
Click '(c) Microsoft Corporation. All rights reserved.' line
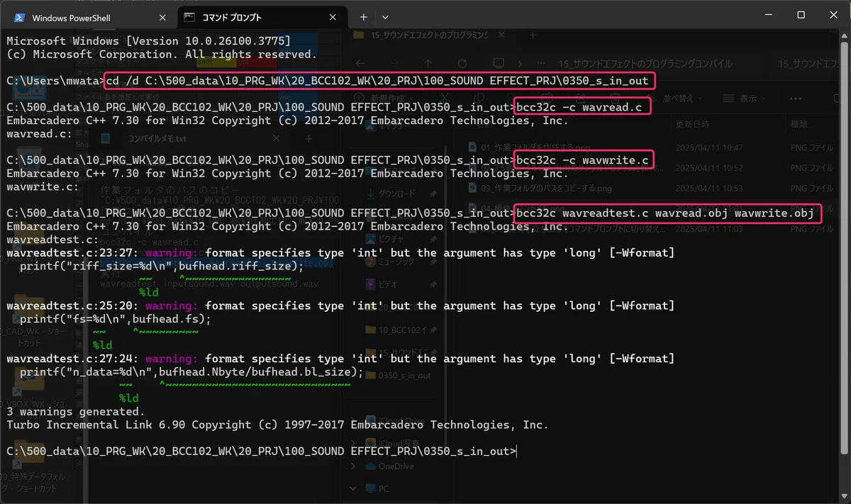coord(161,55)
